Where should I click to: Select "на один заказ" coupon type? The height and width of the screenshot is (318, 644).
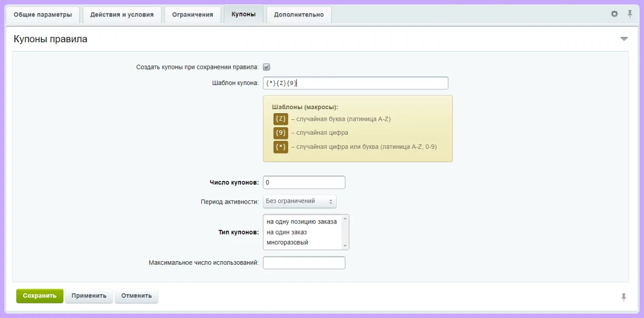(x=287, y=232)
